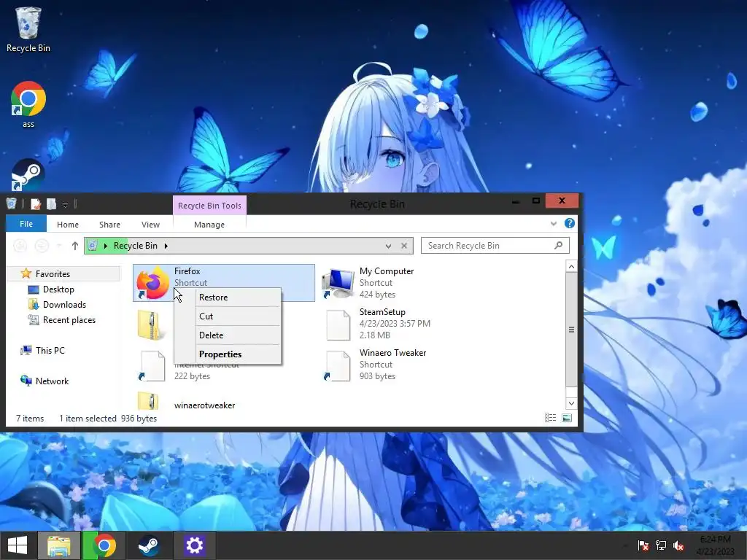
Task: Open the Chrome shortcut named ass
Action: point(28,105)
